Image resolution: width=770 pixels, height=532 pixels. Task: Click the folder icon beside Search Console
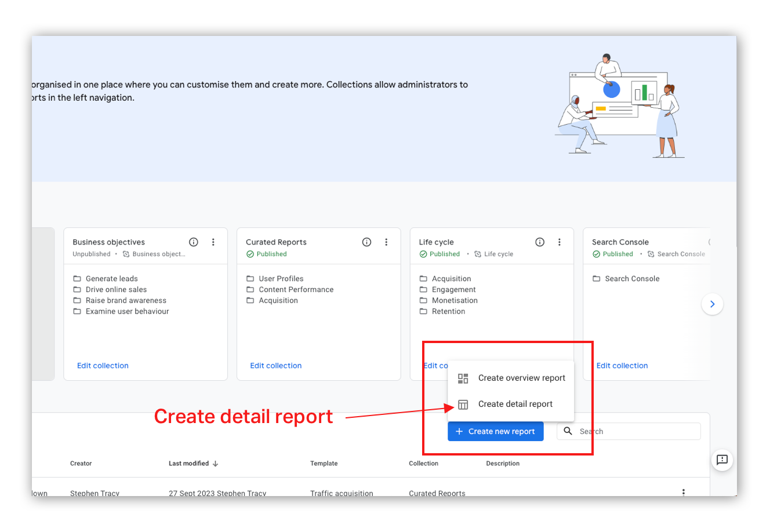pos(597,278)
